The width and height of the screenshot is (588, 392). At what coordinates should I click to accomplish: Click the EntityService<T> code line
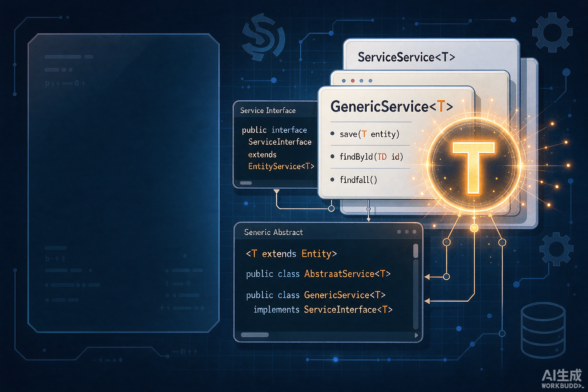point(281,167)
